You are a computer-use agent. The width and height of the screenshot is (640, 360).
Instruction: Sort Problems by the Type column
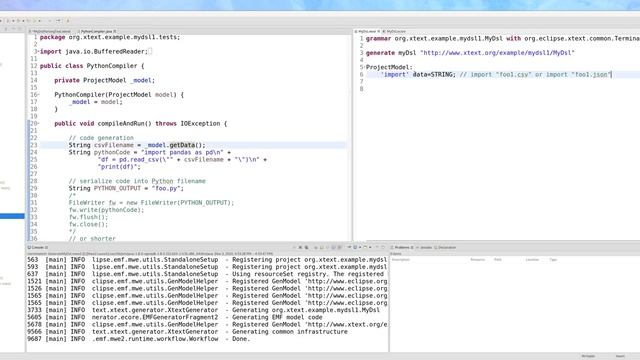click(553, 260)
